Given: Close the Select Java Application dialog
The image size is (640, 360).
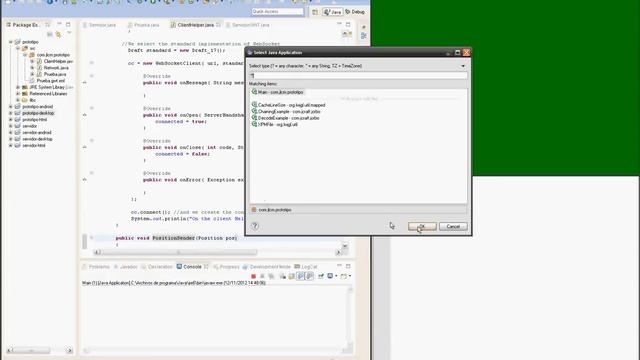Looking at the screenshot, I should (466, 52).
